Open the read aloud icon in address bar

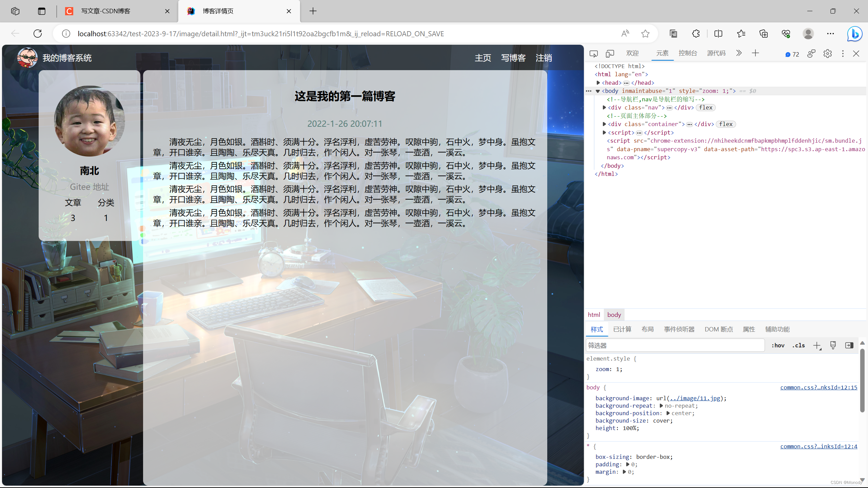625,34
